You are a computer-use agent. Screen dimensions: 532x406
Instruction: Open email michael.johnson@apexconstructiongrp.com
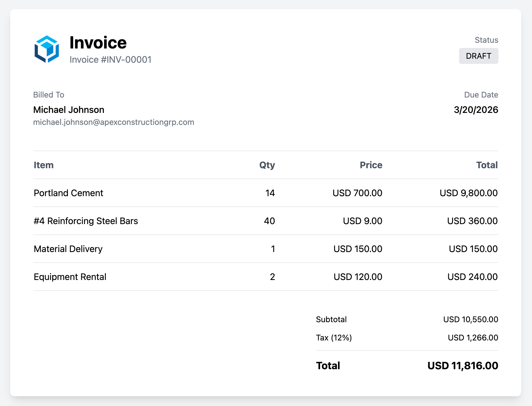pos(114,122)
